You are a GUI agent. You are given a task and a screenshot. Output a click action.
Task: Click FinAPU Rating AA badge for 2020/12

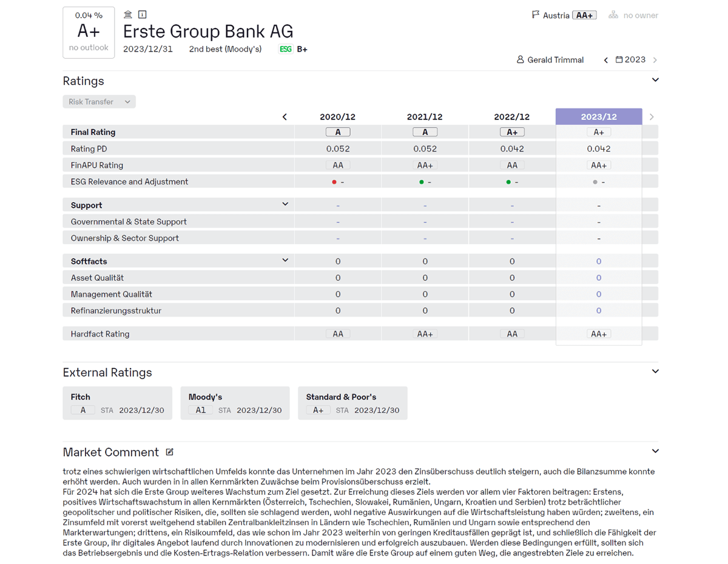338,165
